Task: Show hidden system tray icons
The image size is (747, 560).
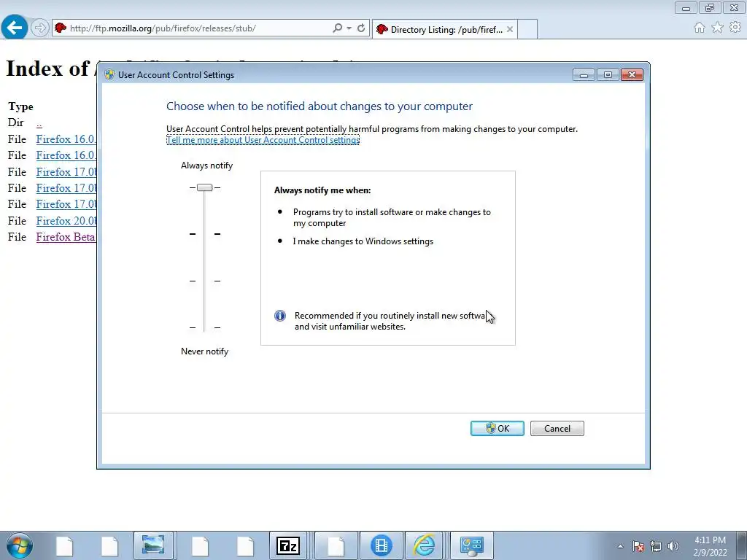Action: pyautogui.click(x=620, y=546)
